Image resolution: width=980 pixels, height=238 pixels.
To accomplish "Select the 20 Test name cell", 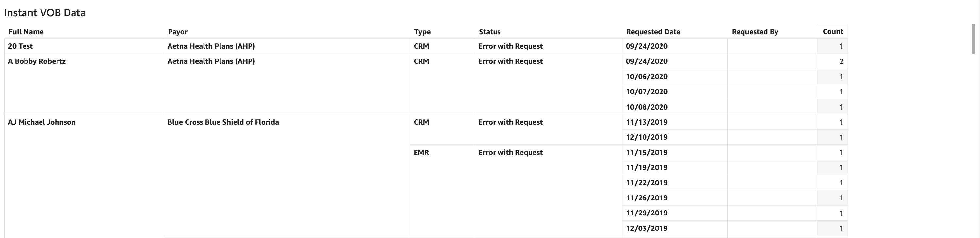I will (21, 46).
